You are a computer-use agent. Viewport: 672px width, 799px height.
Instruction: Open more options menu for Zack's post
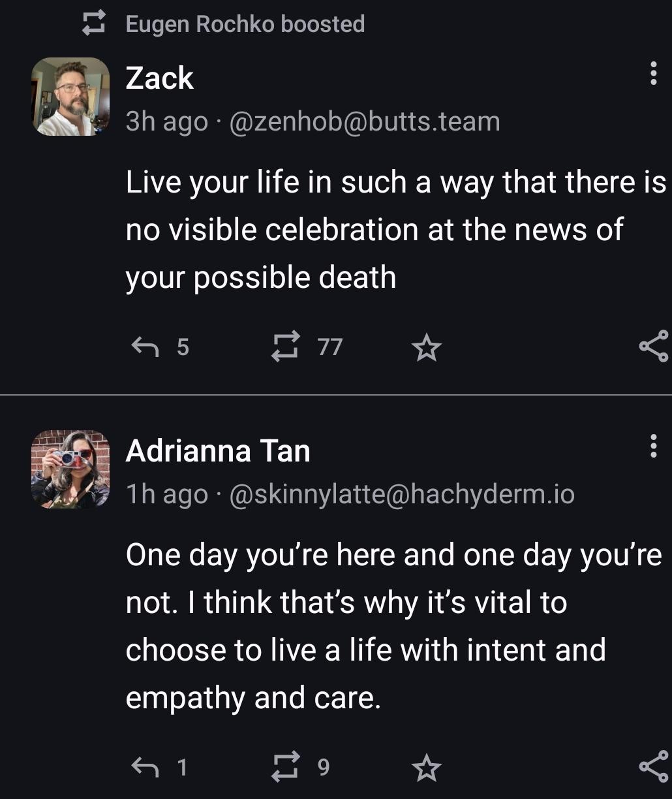tap(653, 73)
